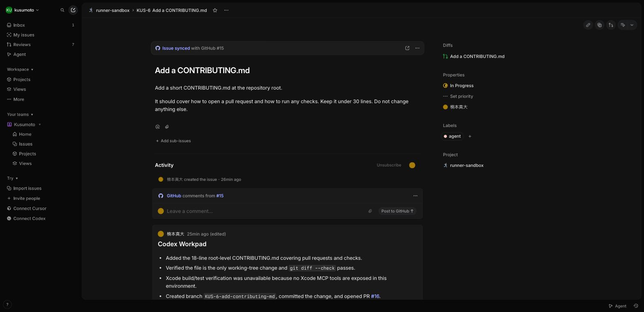
Task: Open pull request #16 link
Action: [x=375, y=296]
